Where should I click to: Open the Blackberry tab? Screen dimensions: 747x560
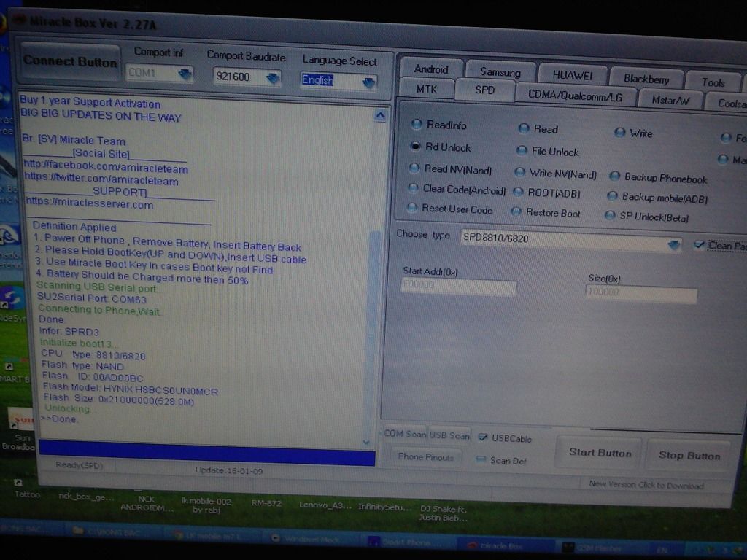(x=646, y=79)
